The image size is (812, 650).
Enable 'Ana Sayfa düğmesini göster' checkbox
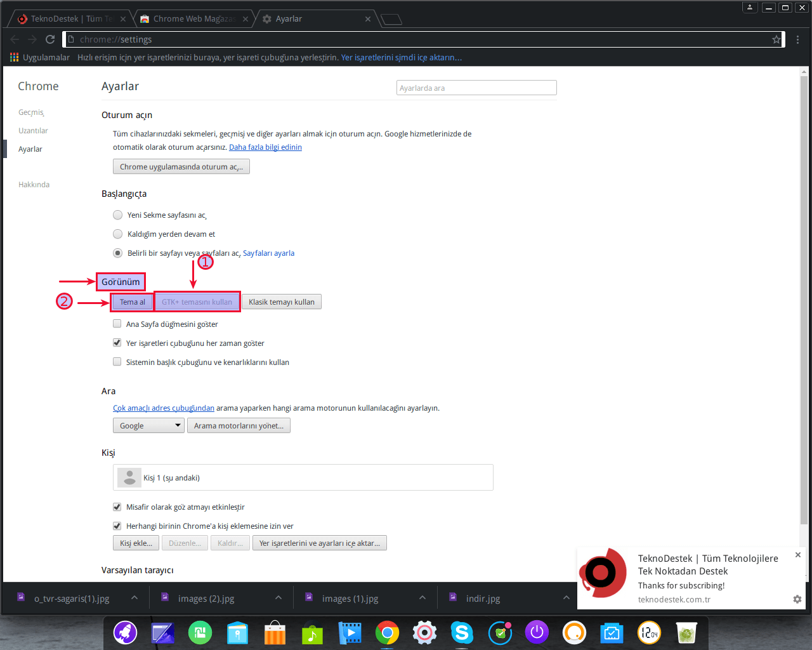pyautogui.click(x=117, y=324)
